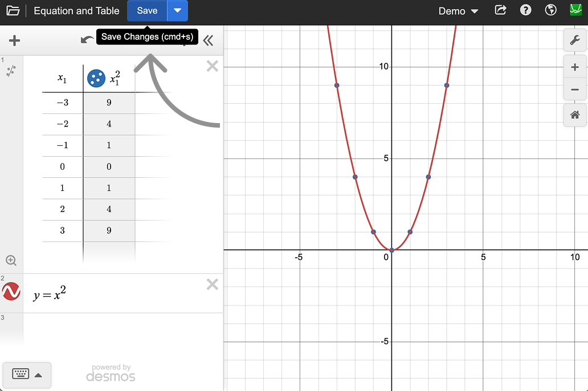Open Graph Settings wrench

[574, 40]
